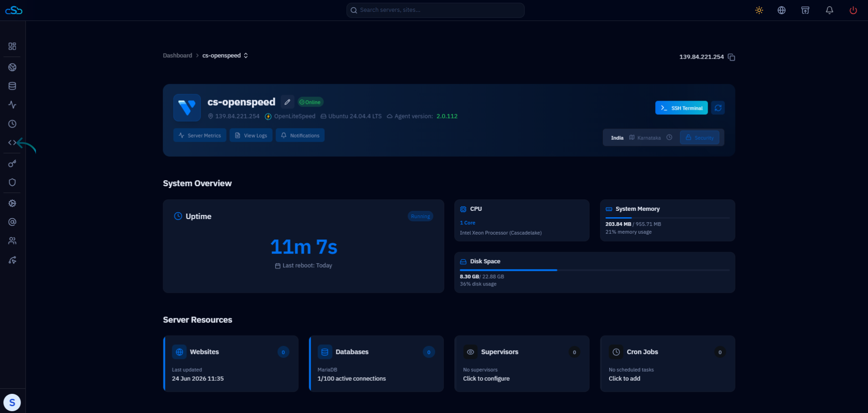Screen dimensions: 868x413
Task: Click the View Logs button
Action: click(x=251, y=135)
